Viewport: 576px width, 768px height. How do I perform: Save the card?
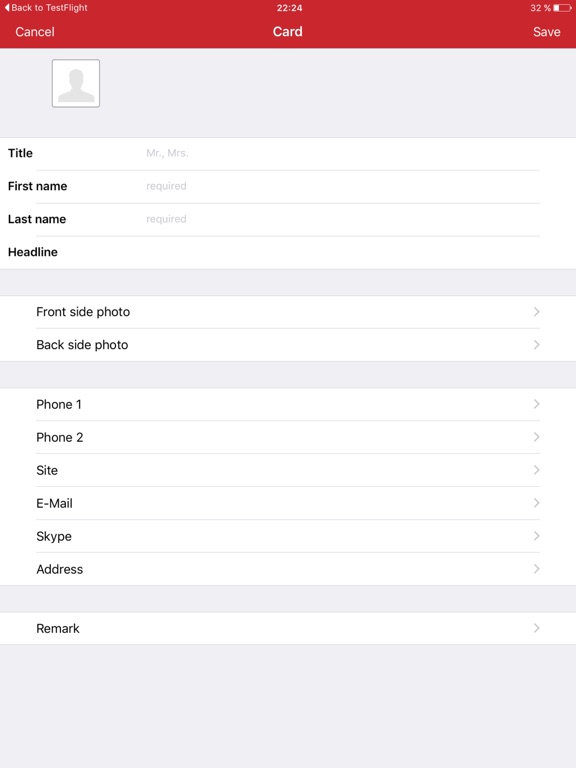(x=547, y=32)
